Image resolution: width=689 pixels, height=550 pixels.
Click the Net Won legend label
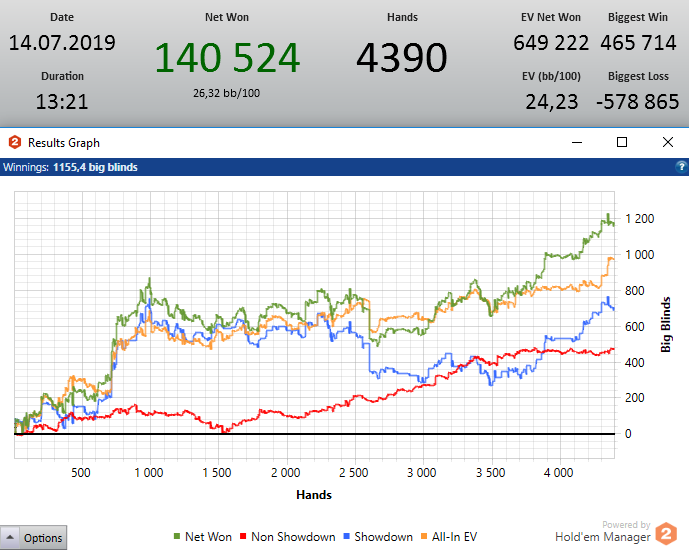tap(208, 537)
